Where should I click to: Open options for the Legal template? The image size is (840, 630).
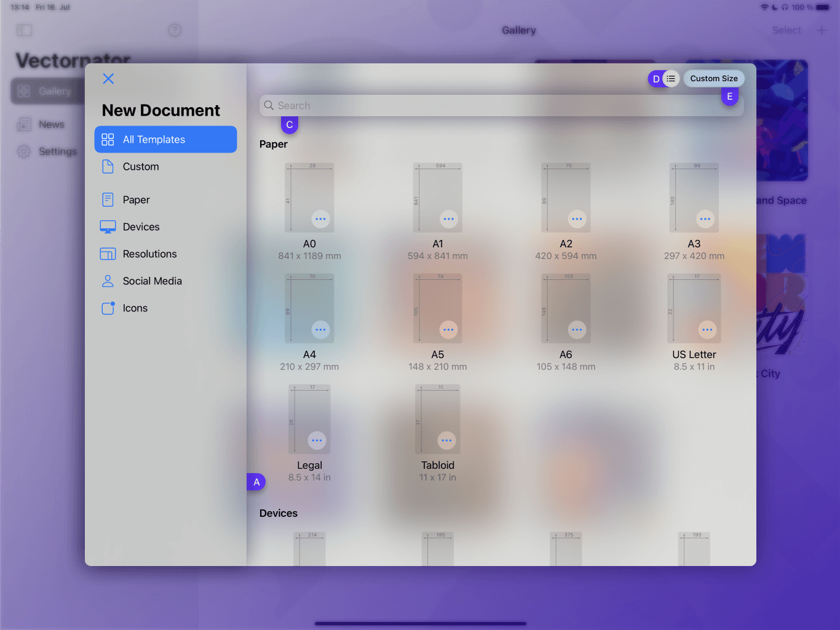pos(317,441)
